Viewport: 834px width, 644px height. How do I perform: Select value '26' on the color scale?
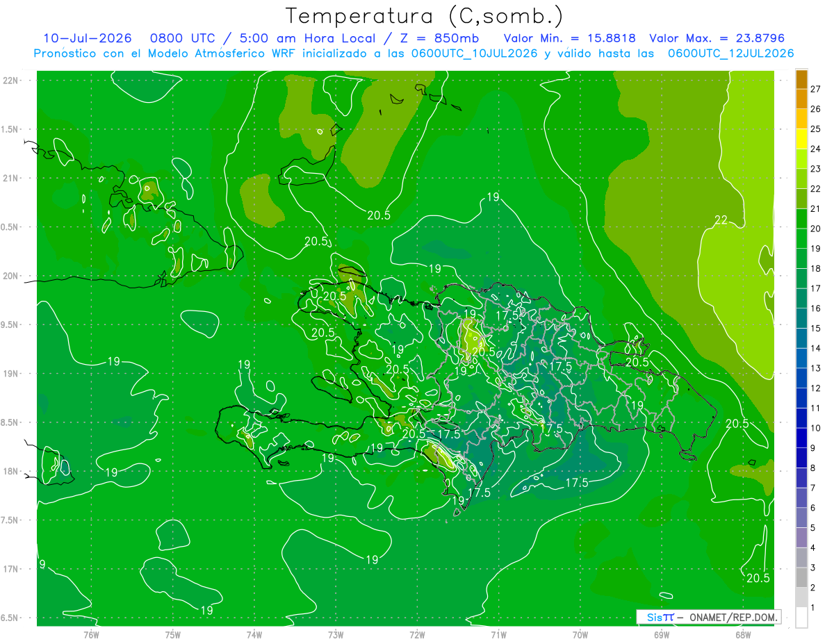[815, 108]
